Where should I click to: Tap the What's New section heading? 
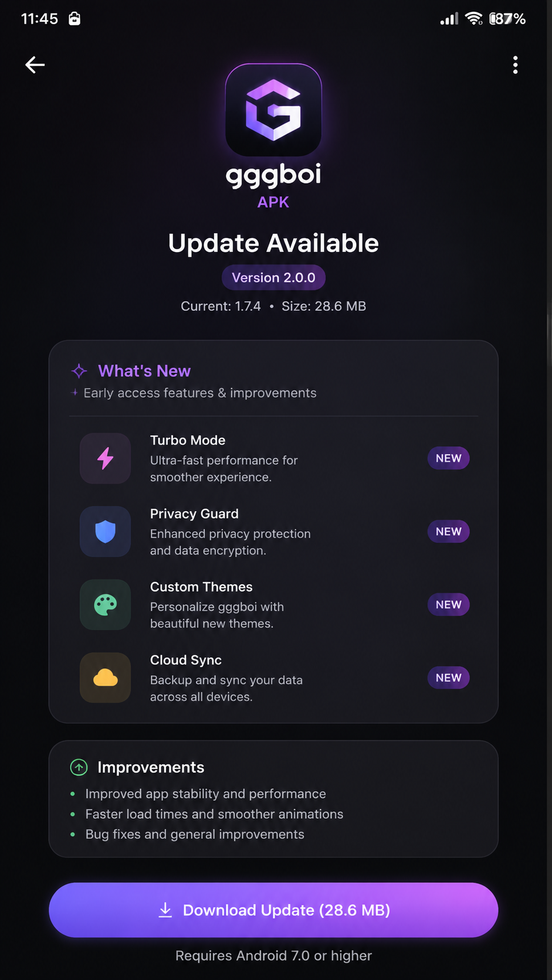(x=144, y=371)
